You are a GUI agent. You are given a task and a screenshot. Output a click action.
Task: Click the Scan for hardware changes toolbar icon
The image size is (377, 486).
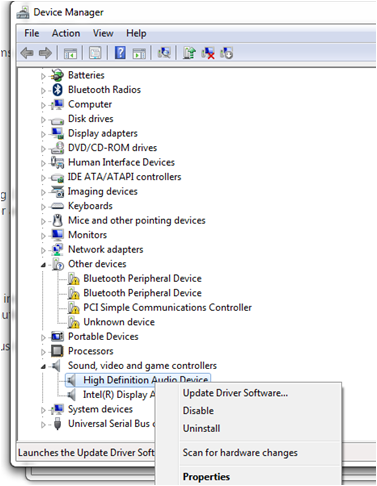pyautogui.click(x=164, y=53)
